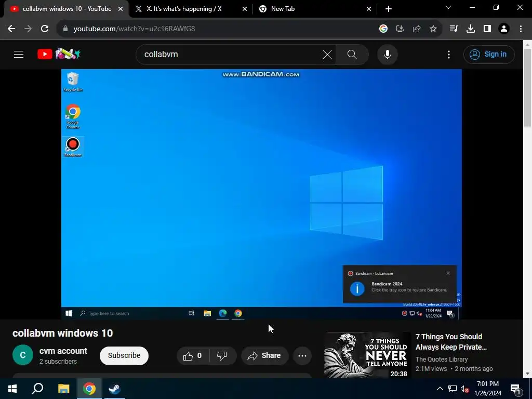The image size is (532, 399).
Task: Open Windows Start menu
Action: click(12, 389)
